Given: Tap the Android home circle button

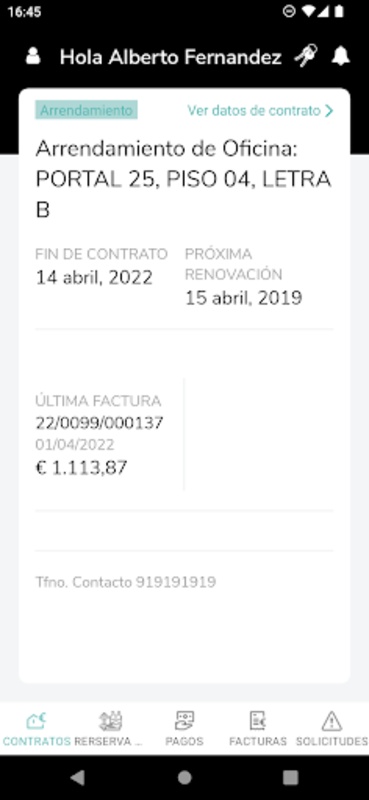Looking at the screenshot, I should click(x=184, y=777).
